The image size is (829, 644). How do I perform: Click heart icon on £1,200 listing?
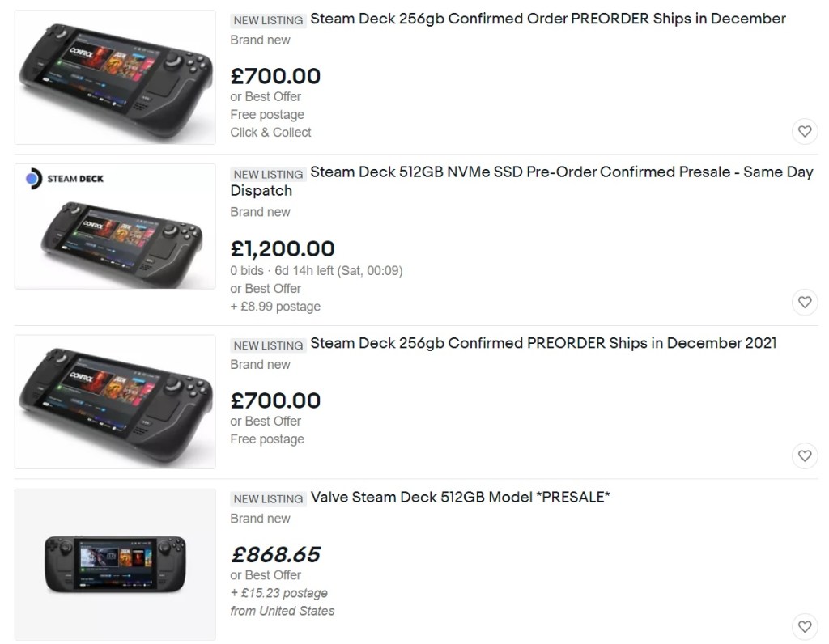804,302
